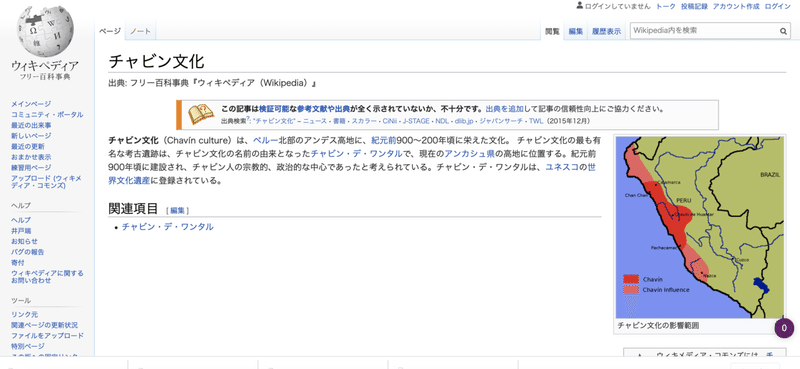Open 最近の更新 in the sidebar
This screenshot has height=369, width=800.
(x=28, y=146)
